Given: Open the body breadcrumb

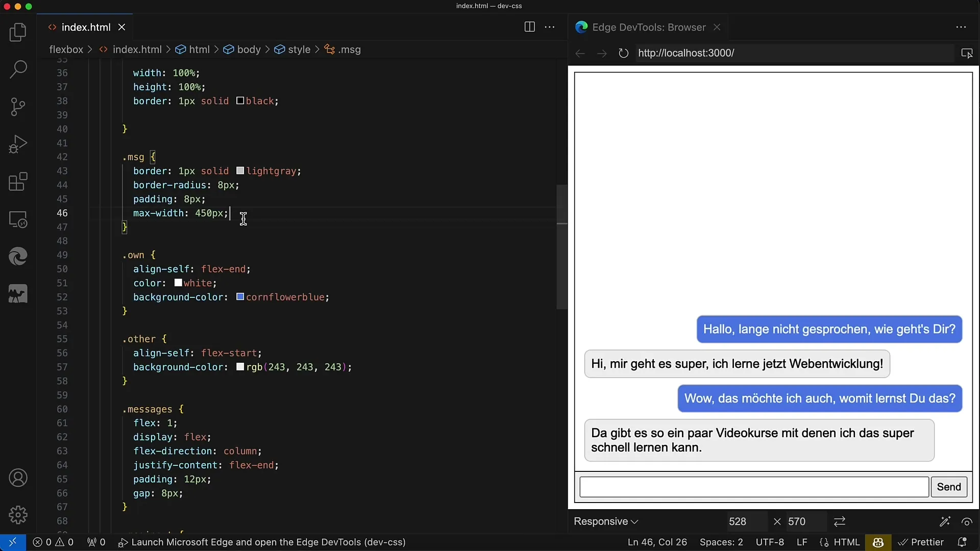Looking at the screenshot, I should (x=242, y=49).
